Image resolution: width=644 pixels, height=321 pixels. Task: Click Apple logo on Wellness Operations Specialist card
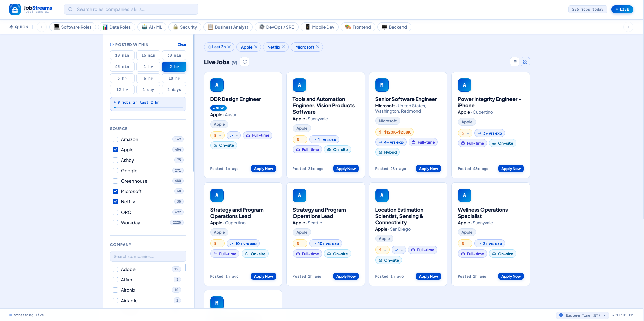tap(465, 195)
